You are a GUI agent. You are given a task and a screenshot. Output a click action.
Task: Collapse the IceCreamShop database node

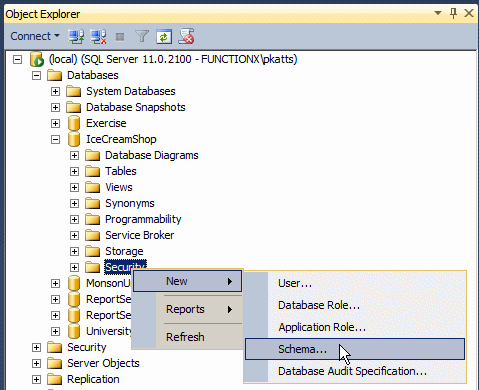point(55,140)
